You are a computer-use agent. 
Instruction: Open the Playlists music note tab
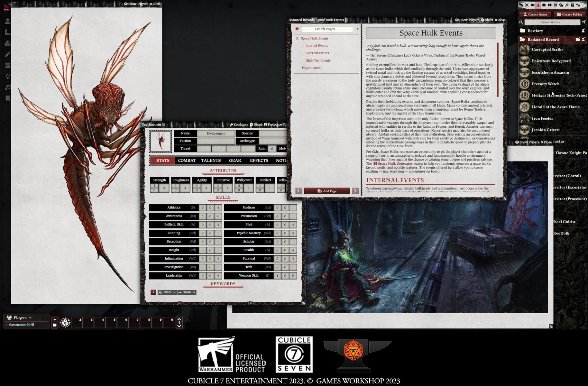pyautogui.click(x=567, y=5)
